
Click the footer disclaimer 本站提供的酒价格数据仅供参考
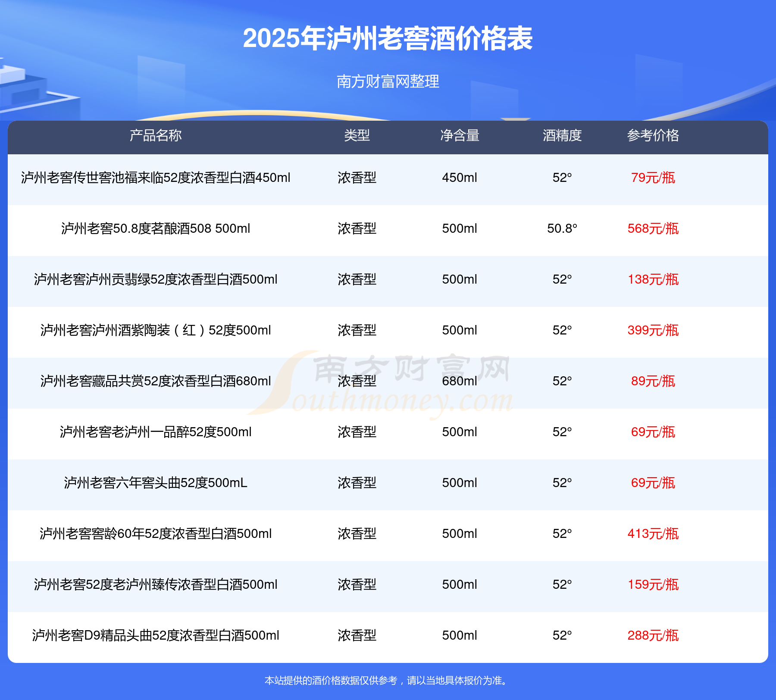(x=331, y=681)
